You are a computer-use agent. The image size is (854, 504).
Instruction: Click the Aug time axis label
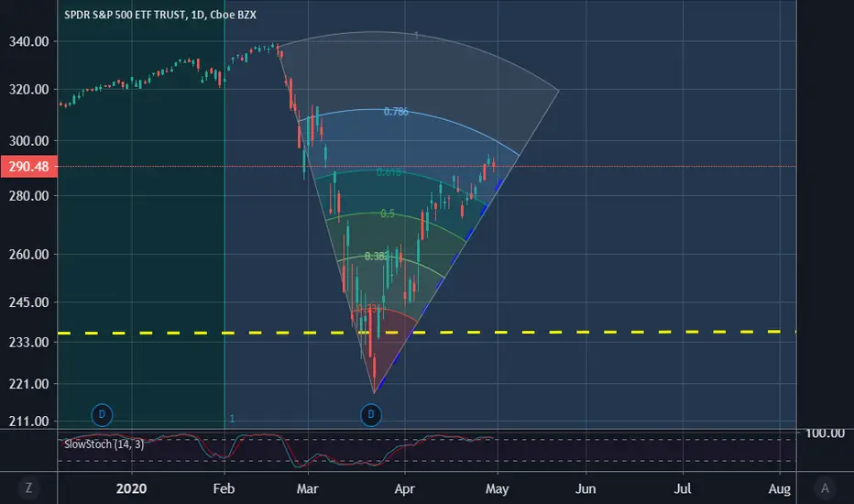780,488
